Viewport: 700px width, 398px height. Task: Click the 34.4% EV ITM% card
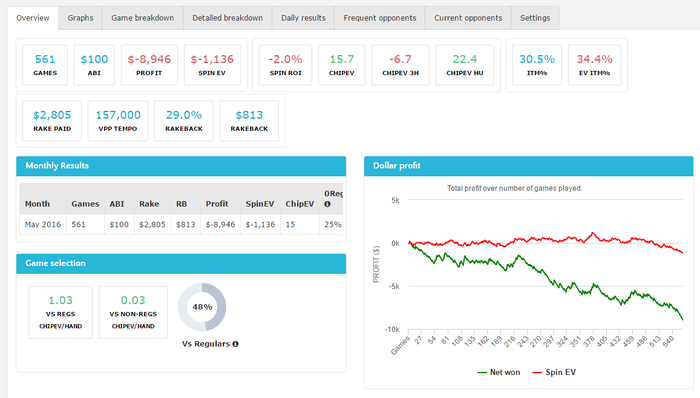point(594,65)
